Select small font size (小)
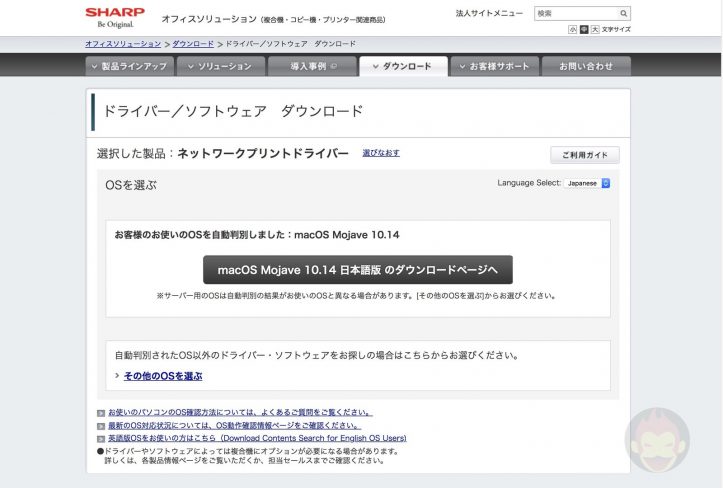723x488 pixels. pyautogui.click(x=572, y=30)
